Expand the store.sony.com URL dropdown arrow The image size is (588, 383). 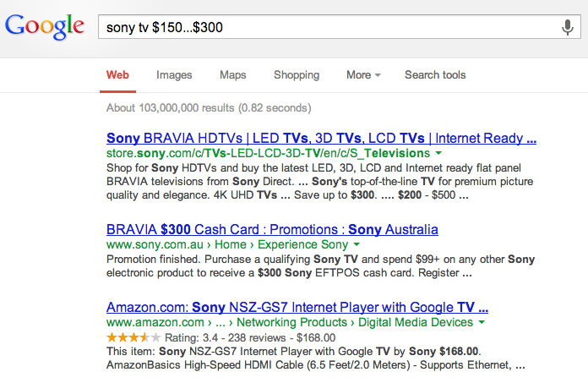click(x=438, y=153)
